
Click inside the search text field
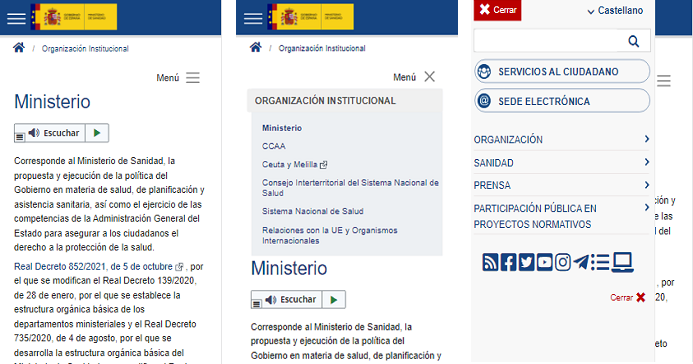(x=545, y=41)
